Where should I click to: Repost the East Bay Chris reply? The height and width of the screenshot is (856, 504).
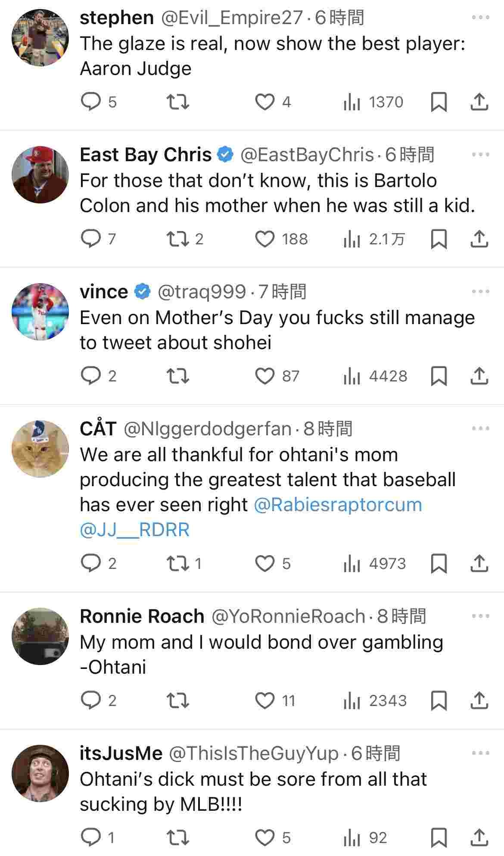pos(177,239)
